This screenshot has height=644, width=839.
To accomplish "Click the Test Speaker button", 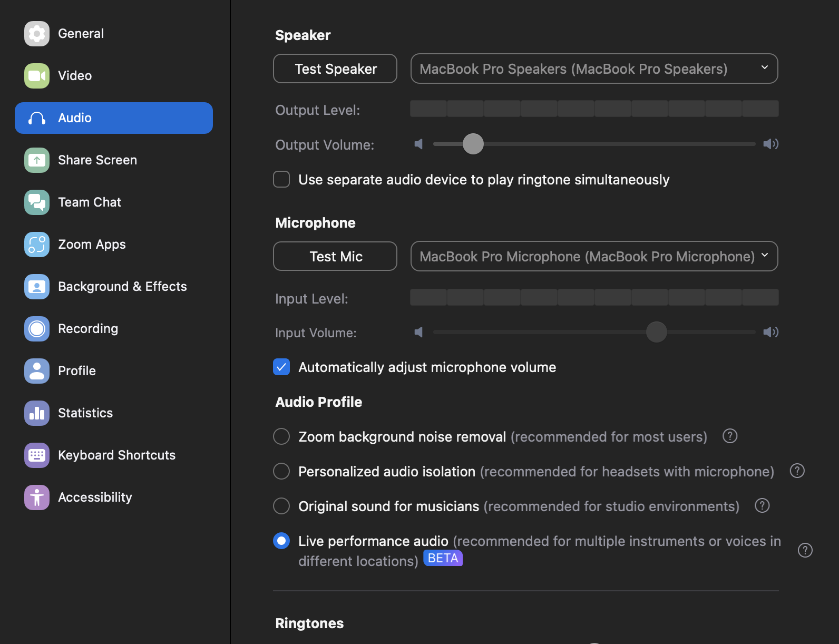I will point(335,69).
